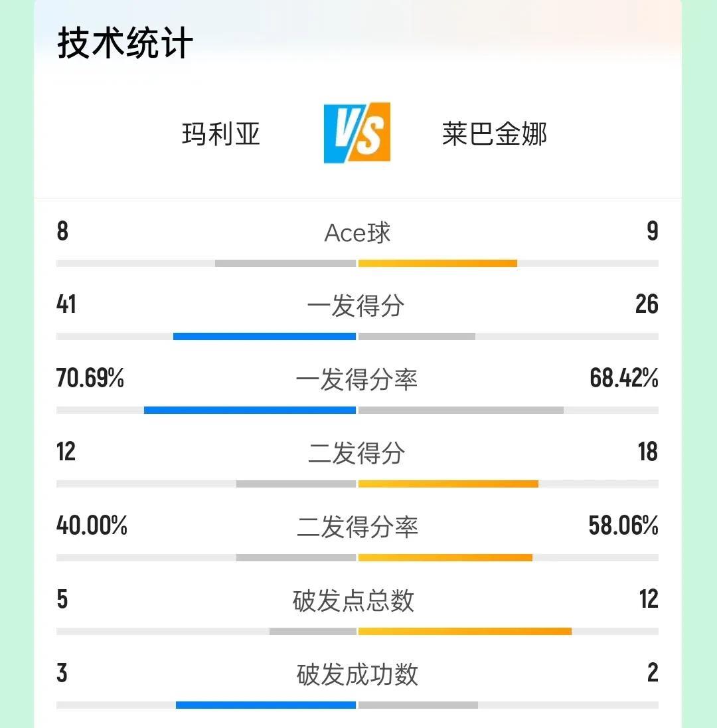This screenshot has width=717, height=728.
Task: Click the orange 二发得分 bar
Action: [x=448, y=484]
